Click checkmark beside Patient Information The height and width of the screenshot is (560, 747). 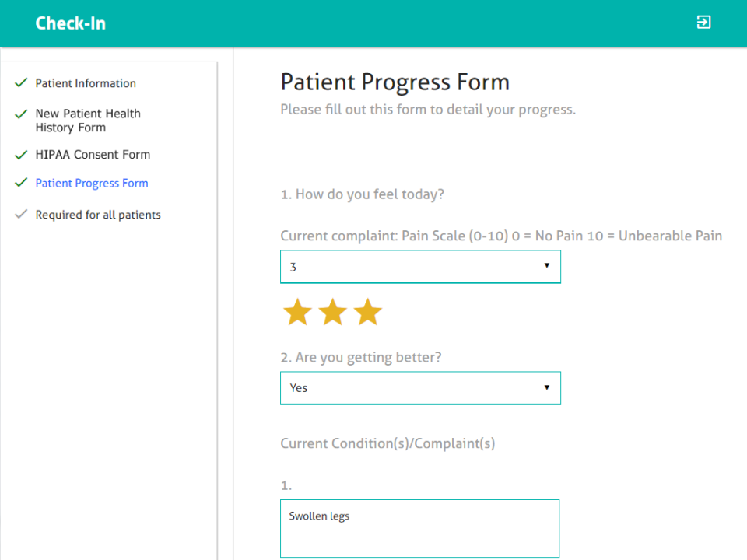pos(21,83)
